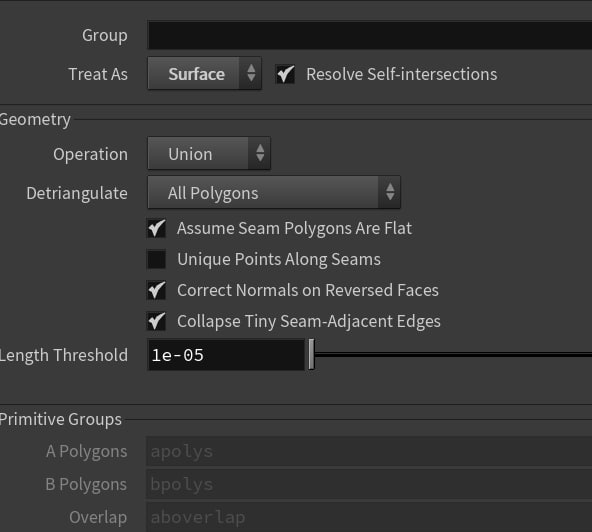This screenshot has width=592, height=532.
Task: Enable Unique Points Along Seams
Action: [156, 259]
